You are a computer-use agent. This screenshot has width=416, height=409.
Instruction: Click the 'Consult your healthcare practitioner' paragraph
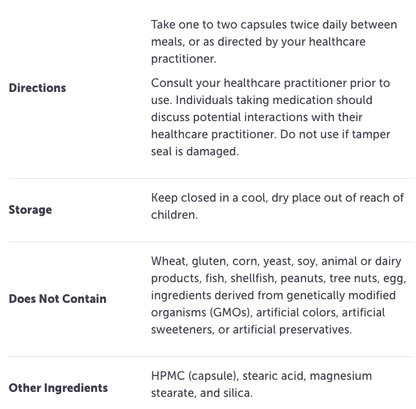point(271,117)
